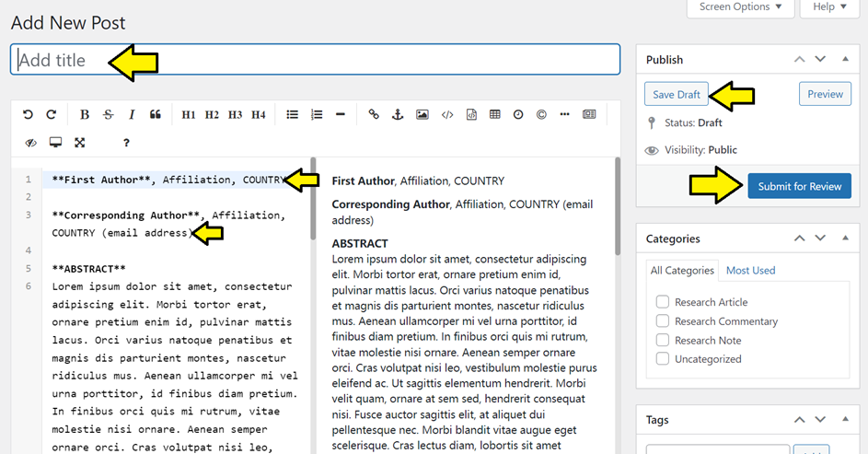Toggle the live preview pane (slashed eye)

click(30, 143)
